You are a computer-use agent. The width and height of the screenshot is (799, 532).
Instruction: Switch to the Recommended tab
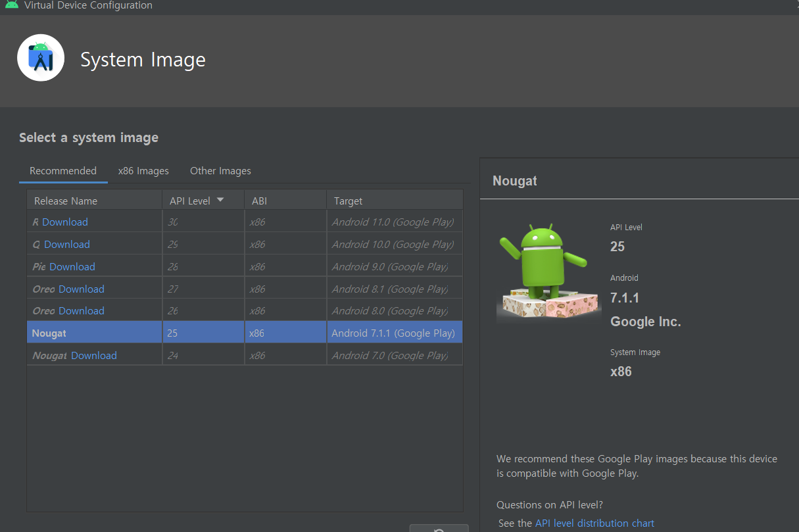[x=63, y=171]
